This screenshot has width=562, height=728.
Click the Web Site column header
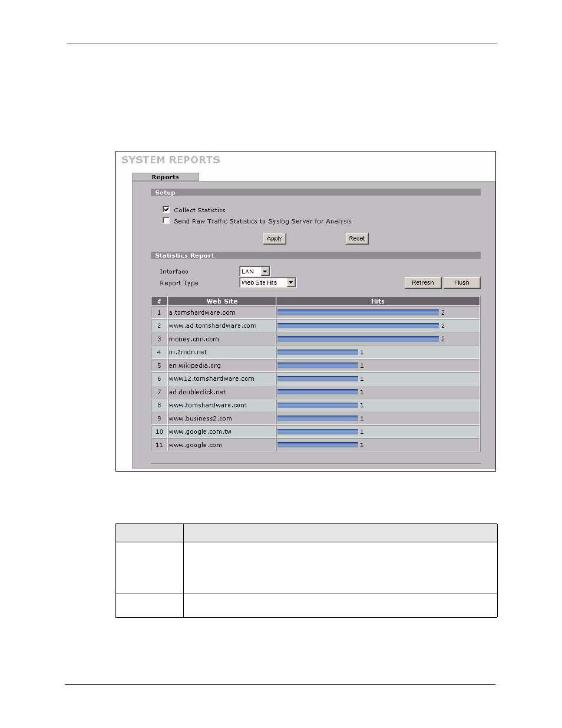click(222, 301)
